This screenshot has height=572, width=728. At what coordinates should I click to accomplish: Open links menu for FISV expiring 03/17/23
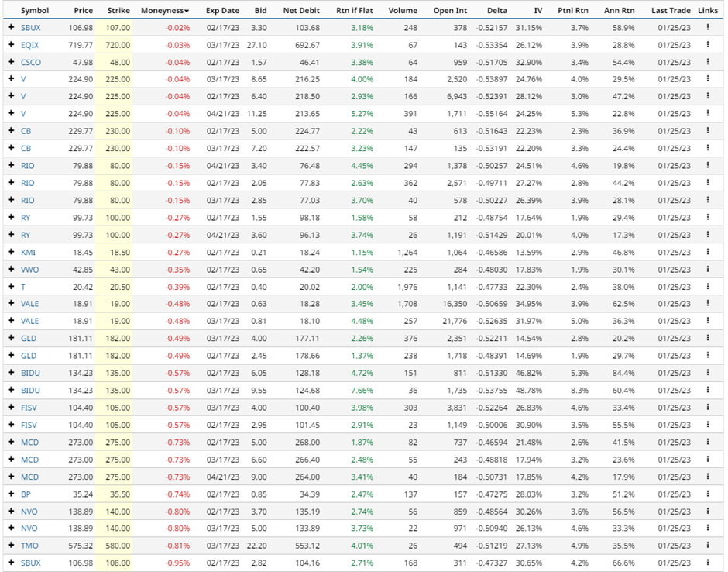(708, 407)
